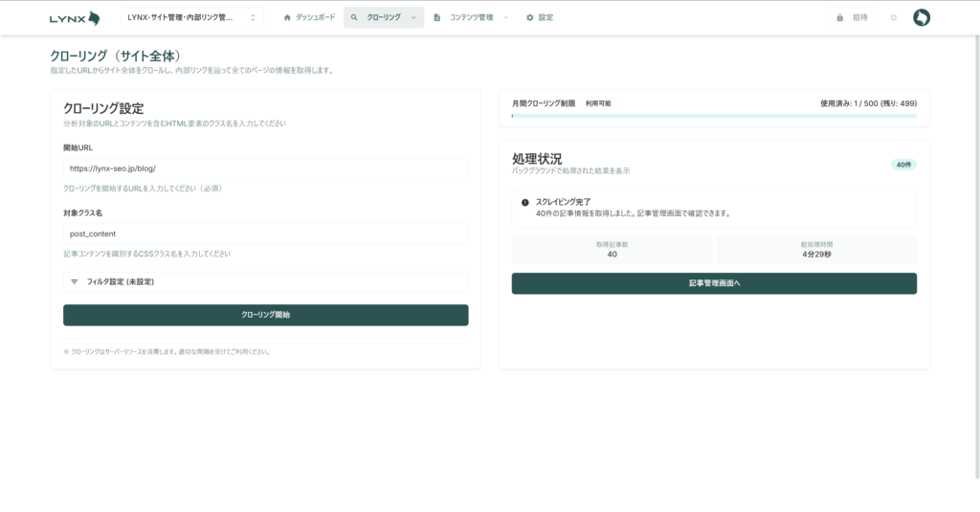
Task: Open the LYNX site selector dropdown
Action: 191,17
